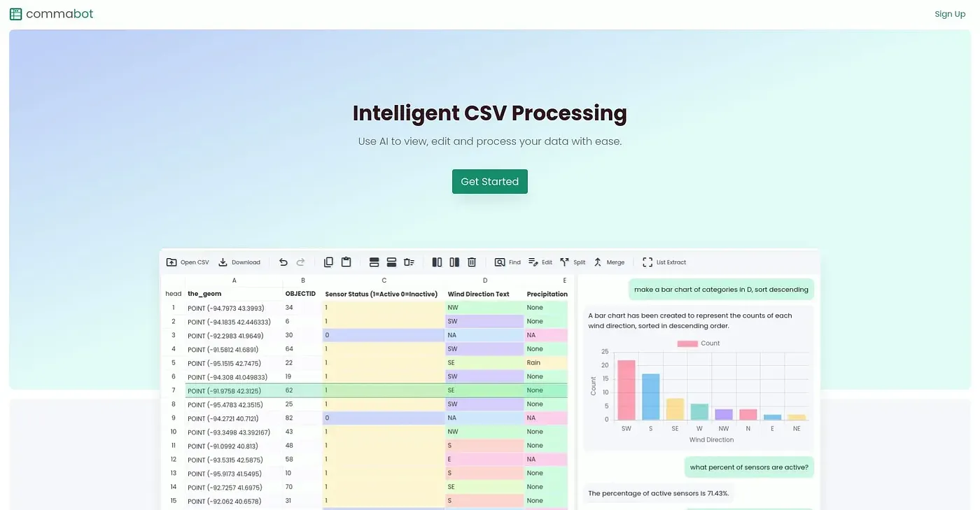Screen dimensions: 980x510
Task: Open the Sign Up link
Action: [x=950, y=14]
